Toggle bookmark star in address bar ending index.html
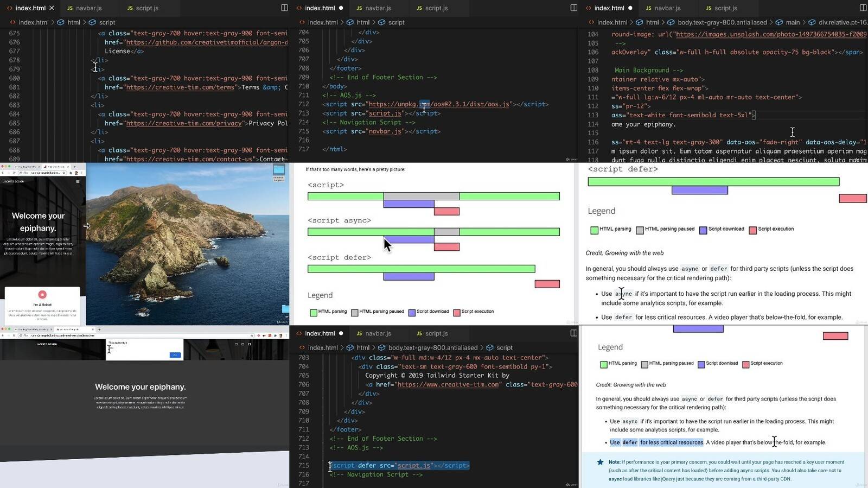 pos(63,173)
